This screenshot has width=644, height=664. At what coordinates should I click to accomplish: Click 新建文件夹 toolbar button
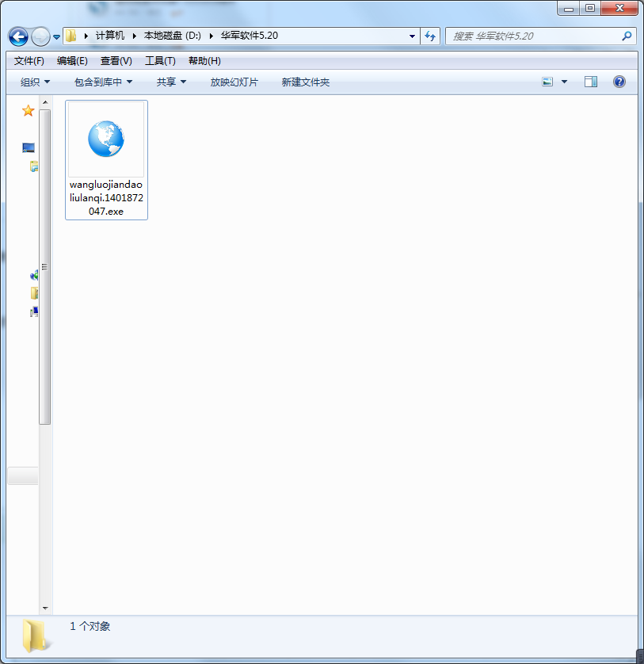[x=305, y=82]
